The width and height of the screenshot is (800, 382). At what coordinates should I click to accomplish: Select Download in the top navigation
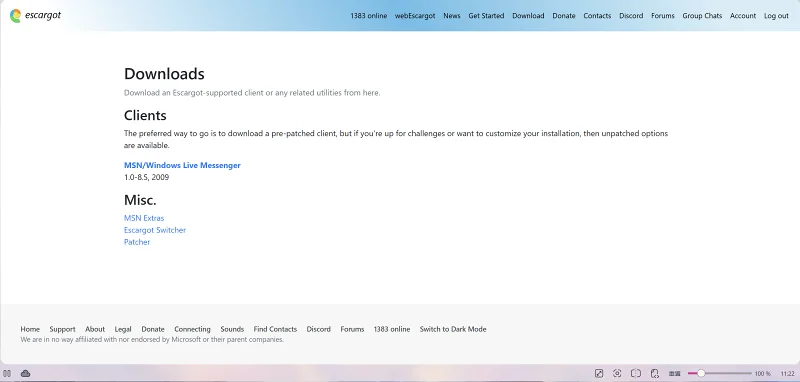click(528, 16)
